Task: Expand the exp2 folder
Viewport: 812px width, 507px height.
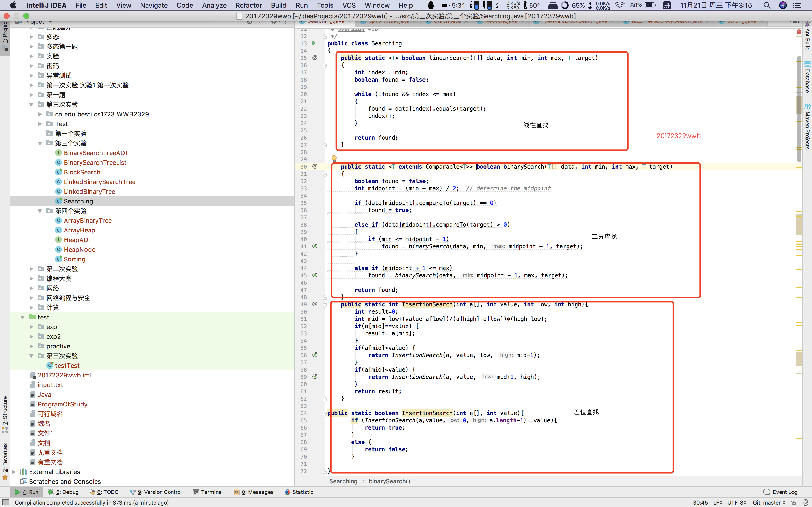Action: [31, 337]
